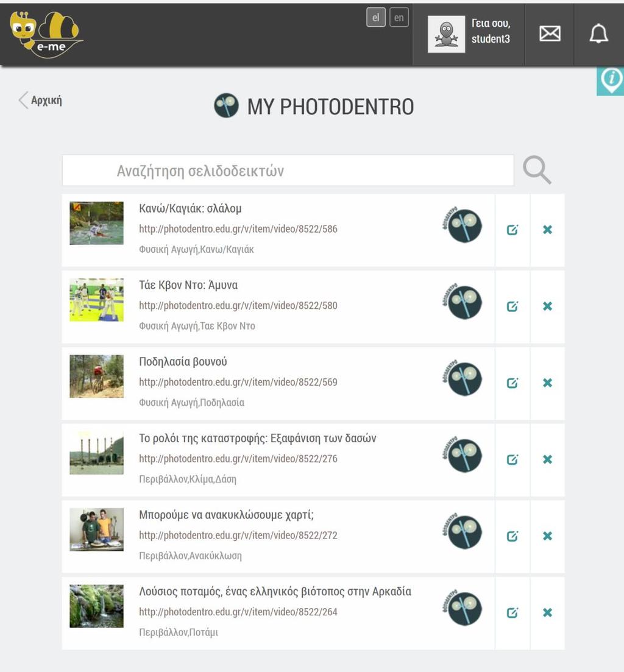Click the e-me bee logo
This screenshot has height=672, width=624.
46,34
